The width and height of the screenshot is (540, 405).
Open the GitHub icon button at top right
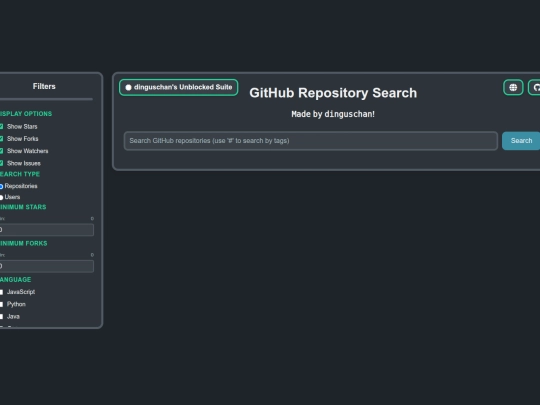click(x=534, y=87)
